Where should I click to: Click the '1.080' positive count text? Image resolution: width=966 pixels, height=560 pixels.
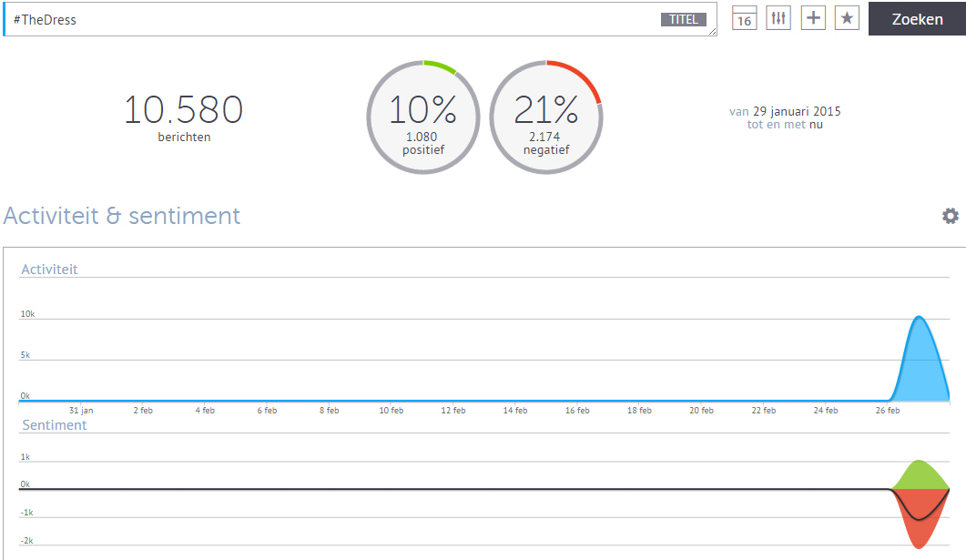(422, 137)
